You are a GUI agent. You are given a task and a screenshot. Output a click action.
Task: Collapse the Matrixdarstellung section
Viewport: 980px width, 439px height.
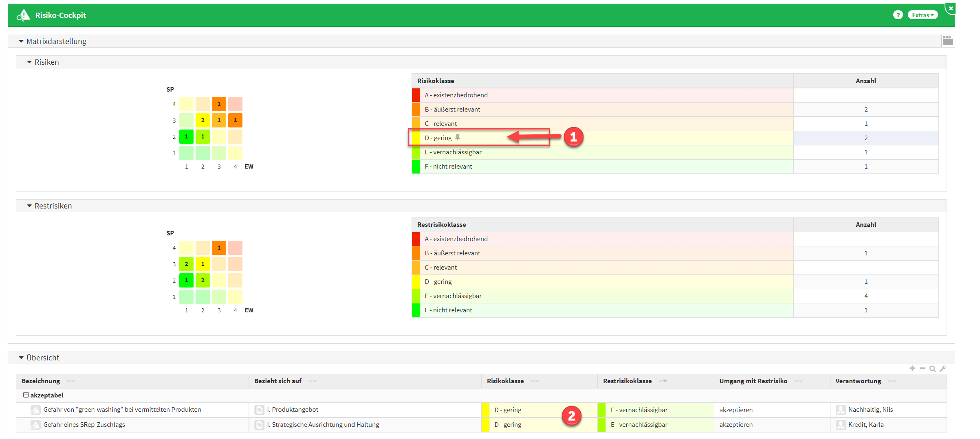(21, 41)
